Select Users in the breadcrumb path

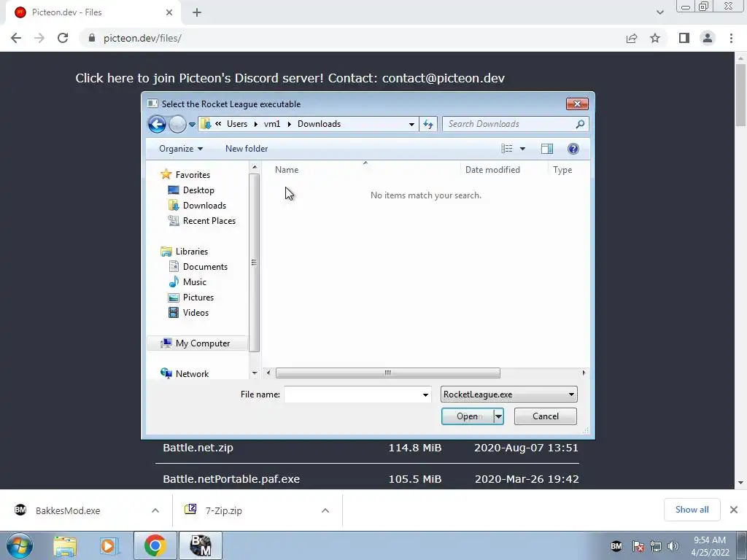(237, 124)
